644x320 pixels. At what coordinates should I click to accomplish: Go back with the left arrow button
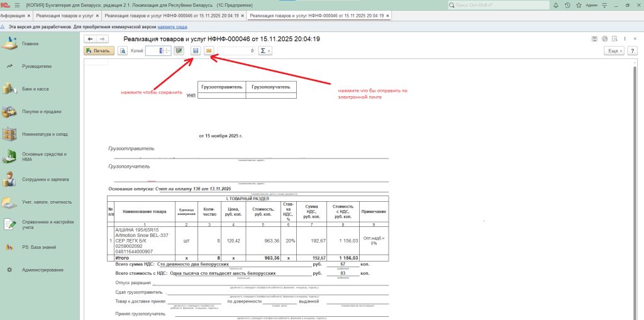[89, 39]
